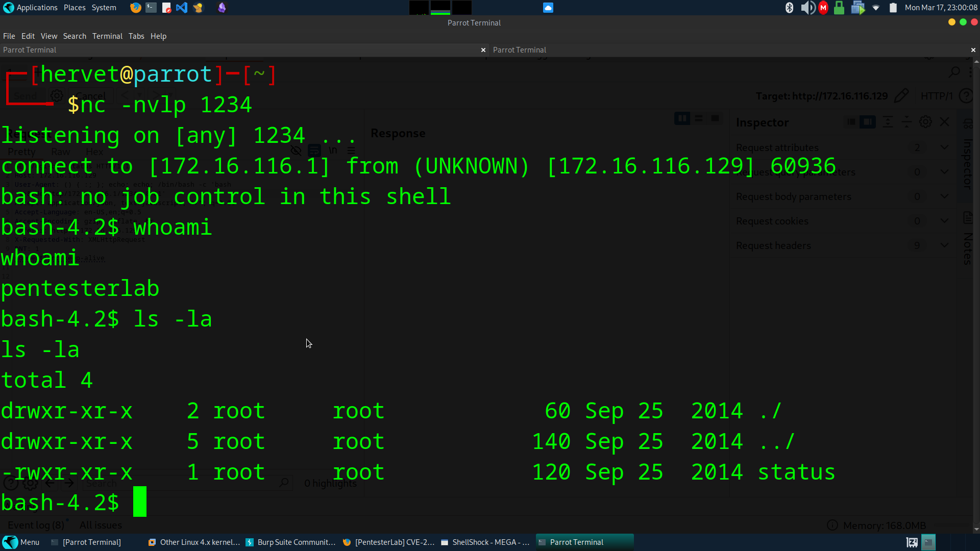The width and height of the screenshot is (980, 551).
Task: Switch to the second Parrot Terminal tab
Action: [519, 49]
